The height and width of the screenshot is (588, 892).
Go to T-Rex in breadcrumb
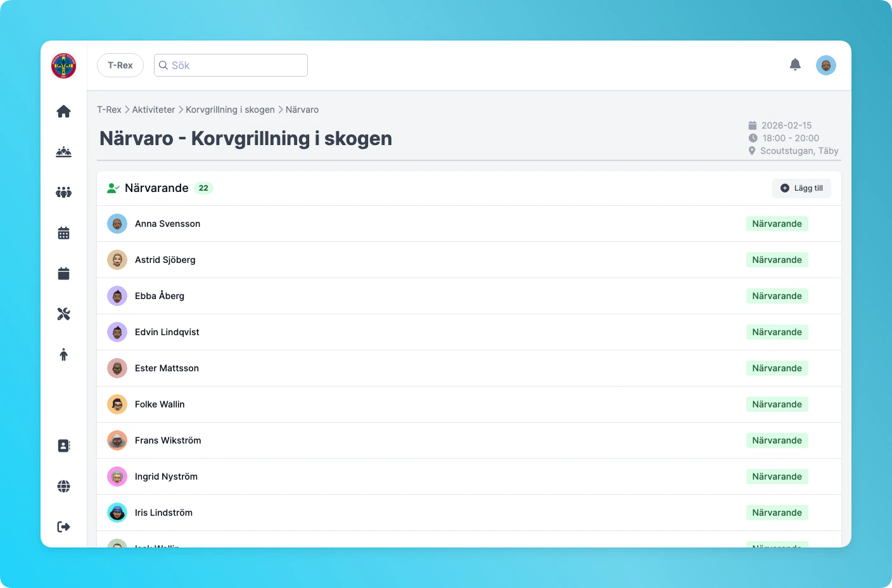(x=109, y=110)
